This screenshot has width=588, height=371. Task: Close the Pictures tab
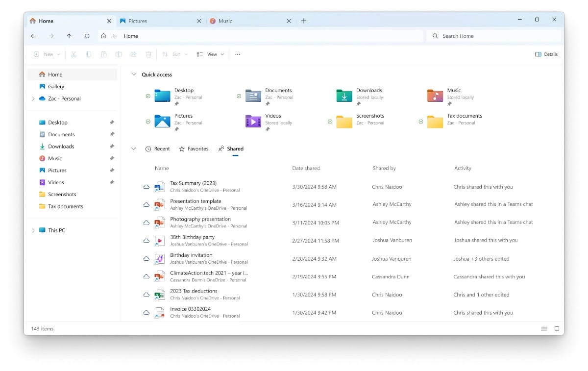tap(199, 21)
